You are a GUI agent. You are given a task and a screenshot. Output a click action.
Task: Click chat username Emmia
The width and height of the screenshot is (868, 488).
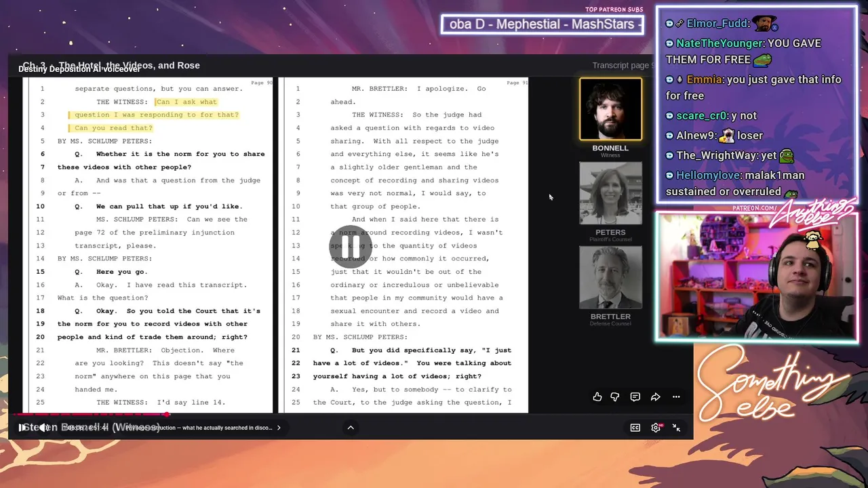click(x=705, y=79)
